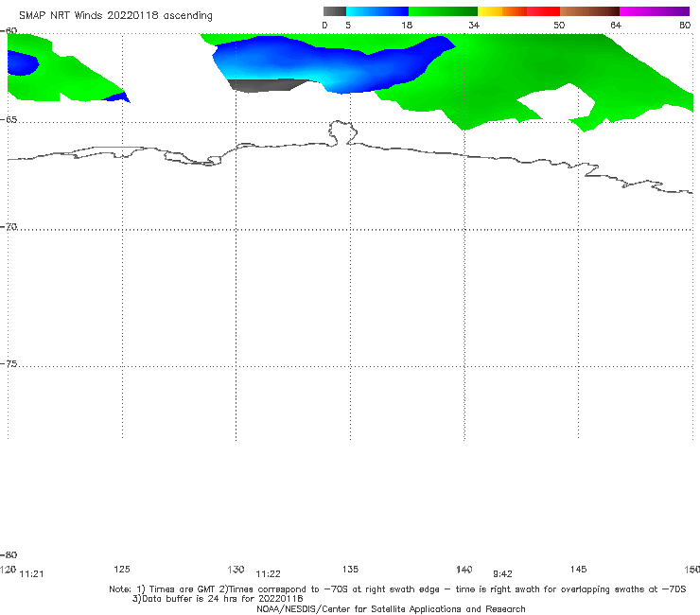Click the swath time '11:22'
Screen dimensions: 700x615
point(268,574)
